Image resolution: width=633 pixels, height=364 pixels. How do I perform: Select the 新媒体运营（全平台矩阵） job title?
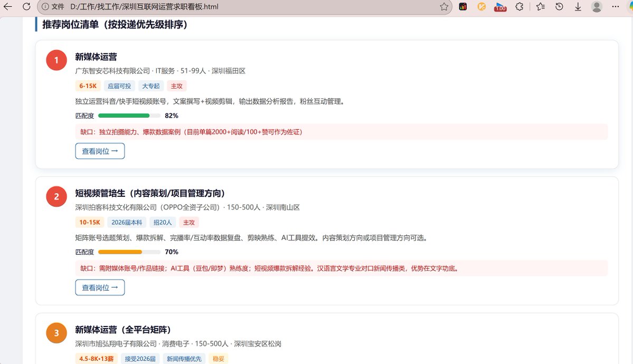pos(123,330)
